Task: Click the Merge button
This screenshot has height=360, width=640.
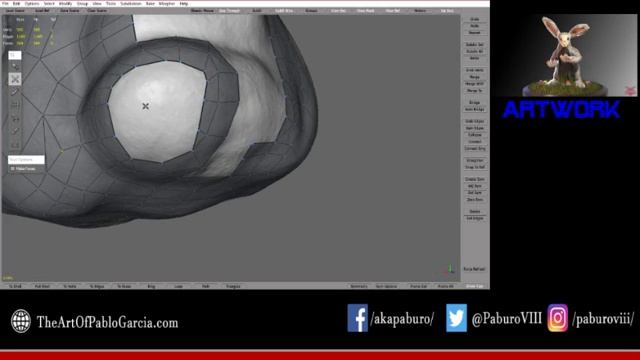Action: point(475,77)
